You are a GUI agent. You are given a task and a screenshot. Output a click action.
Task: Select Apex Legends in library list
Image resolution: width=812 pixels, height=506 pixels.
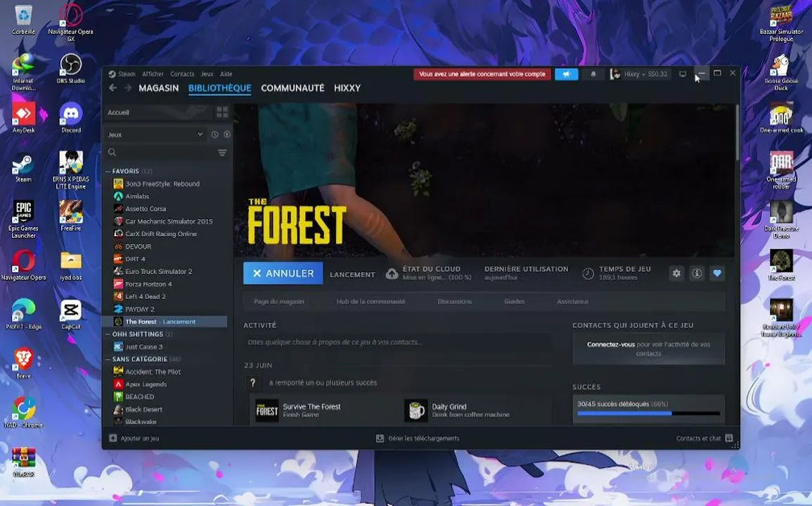coord(146,384)
